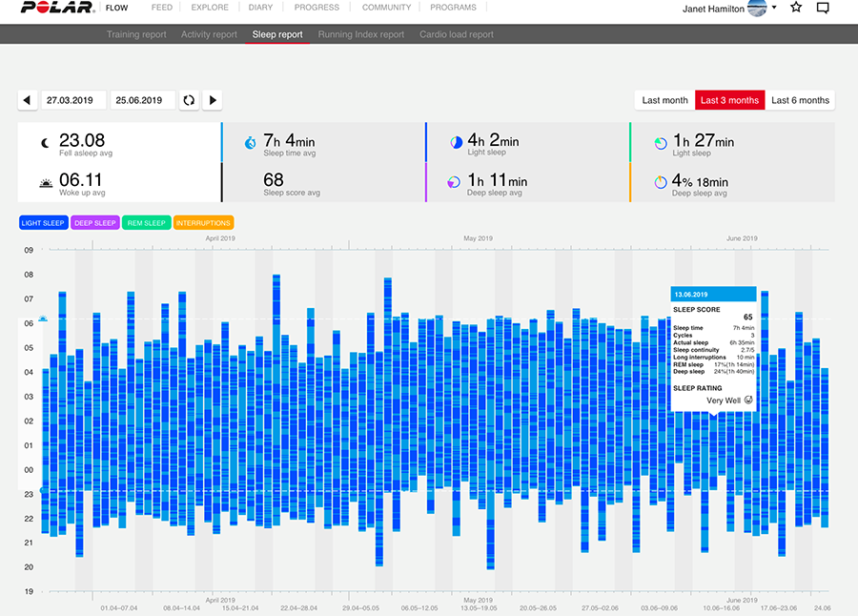Open the DIARY menu item
Viewport: 858px width, 616px height.
click(x=260, y=8)
